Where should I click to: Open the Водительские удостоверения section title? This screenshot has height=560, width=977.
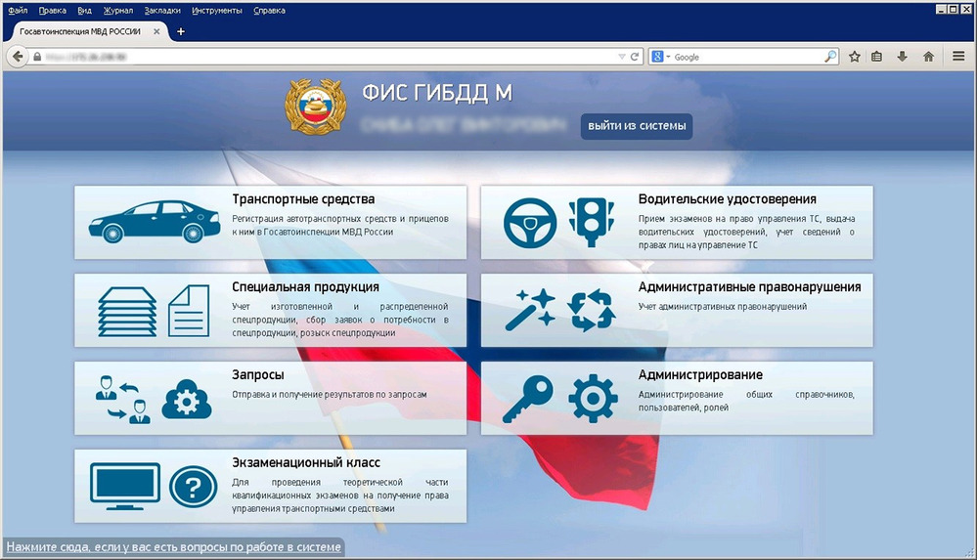728,199
